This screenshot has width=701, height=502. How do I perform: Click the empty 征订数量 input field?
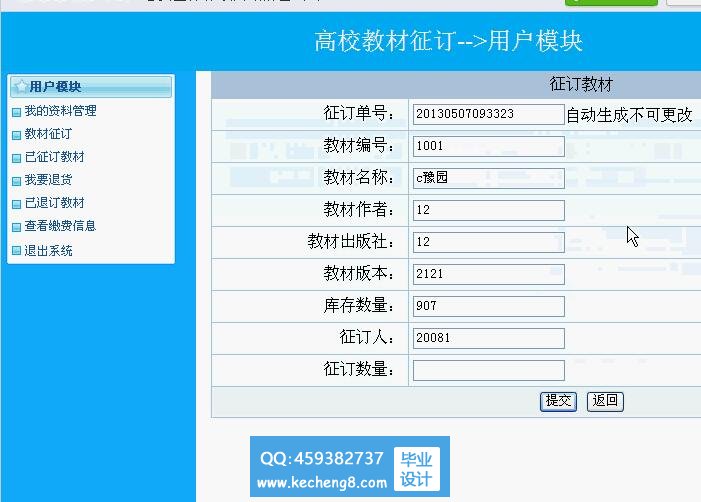pyautogui.click(x=489, y=370)
